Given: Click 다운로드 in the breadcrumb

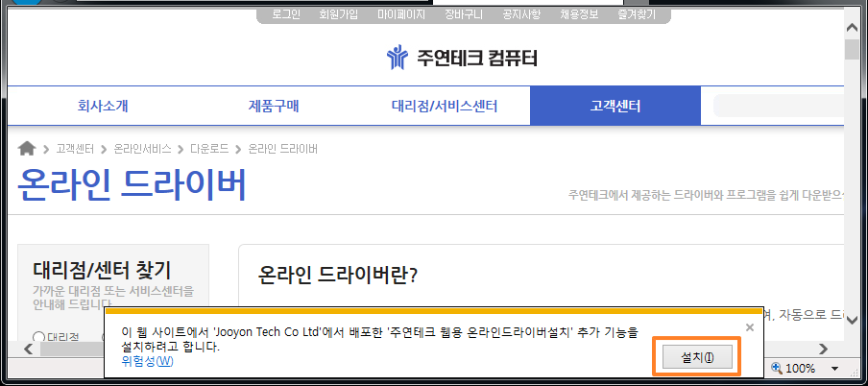Looking at the screenshot, I should click(209, 149).
